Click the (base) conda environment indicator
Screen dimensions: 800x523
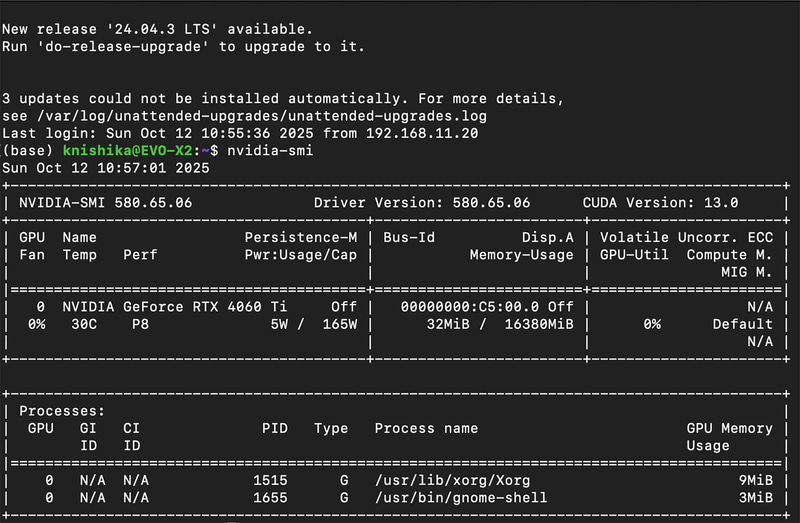28,151
